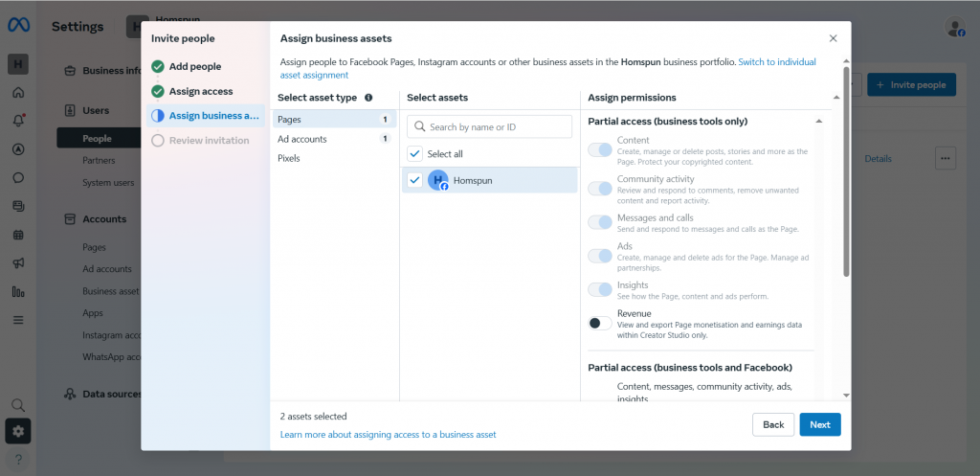Viewport: 980px width, 476px height.
Task: Toggle the Ads permission switch
Action: point(600,255)
